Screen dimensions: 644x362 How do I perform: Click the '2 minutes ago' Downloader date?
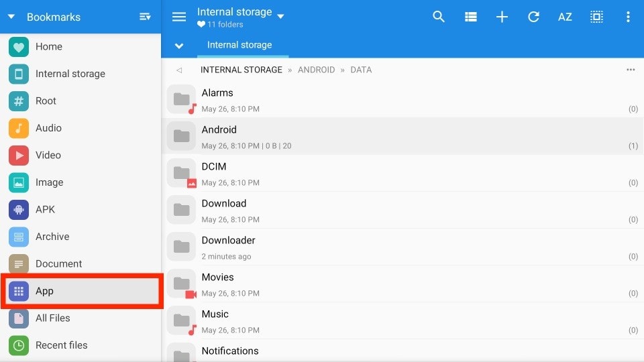(226, 257)
